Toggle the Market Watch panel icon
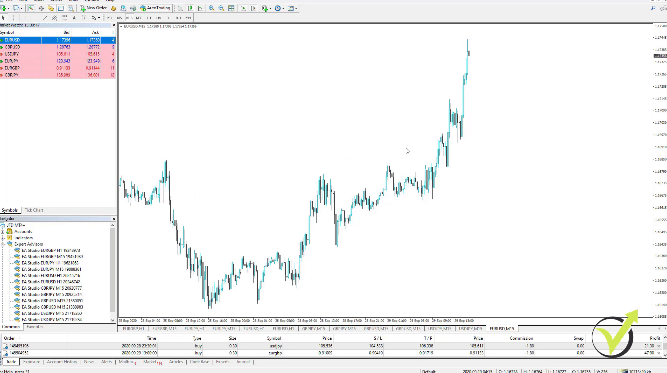 click(31, 8)
